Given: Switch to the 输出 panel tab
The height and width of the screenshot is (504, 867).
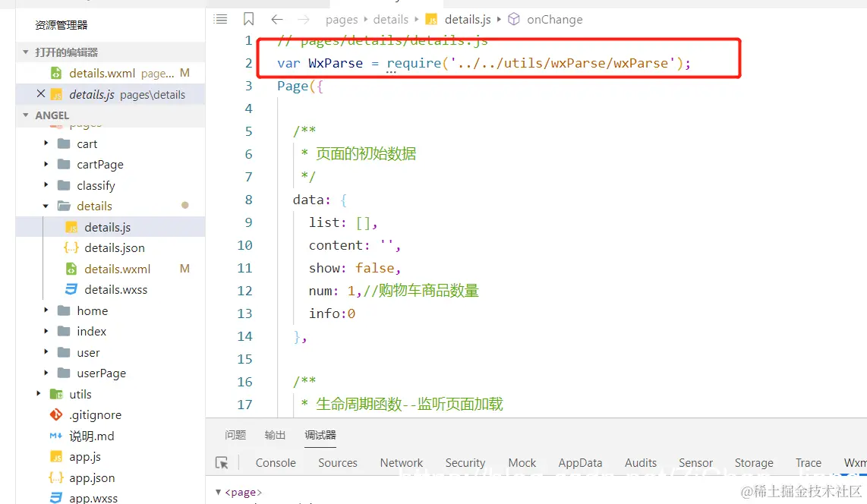Looking at the screenshot, I should (275, 435).
